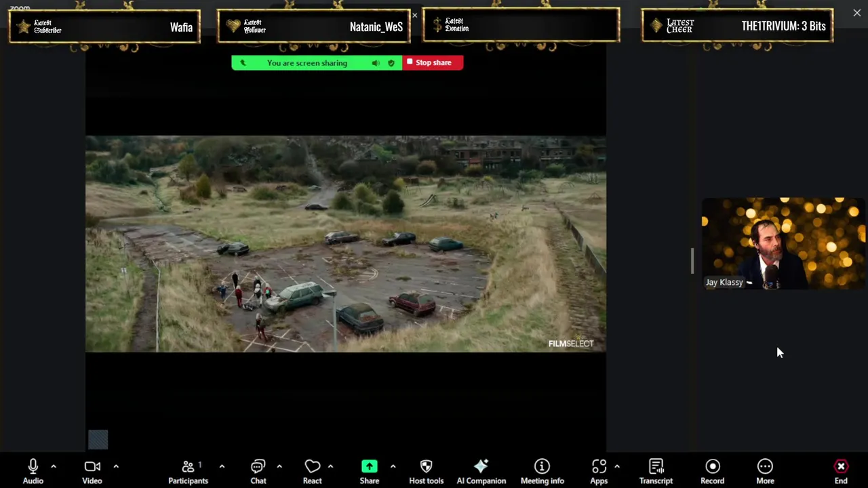Click the Latest Follower heart icon
The width and height of the screenshot is (868, 488).
[x=233, y=26]
